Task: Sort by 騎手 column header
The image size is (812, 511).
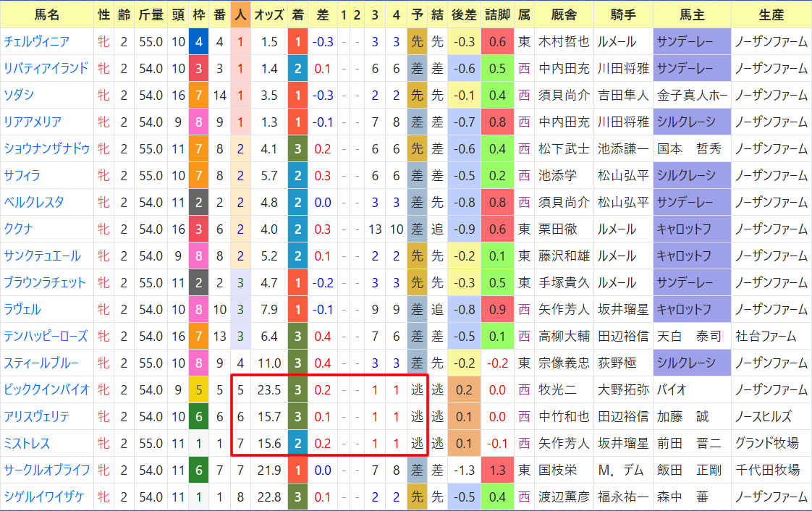Action: pos(624,14)
